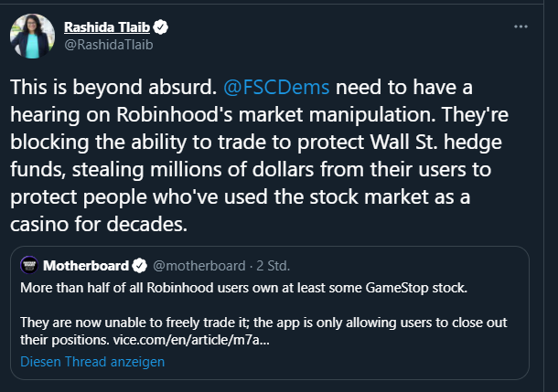
Task: Click the @motherboard handle in quoted tweet
Action: click(198, 266)
